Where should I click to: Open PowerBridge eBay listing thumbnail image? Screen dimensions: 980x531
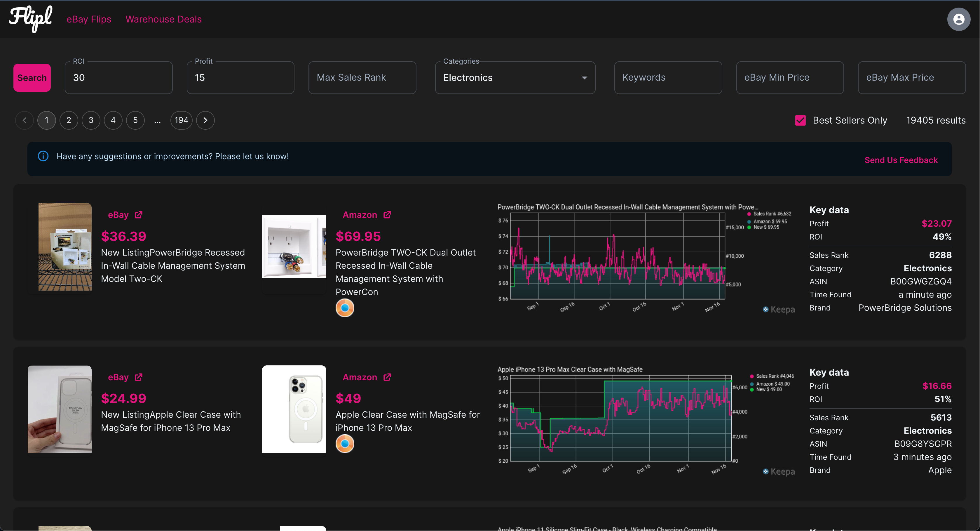pos(65,247)
